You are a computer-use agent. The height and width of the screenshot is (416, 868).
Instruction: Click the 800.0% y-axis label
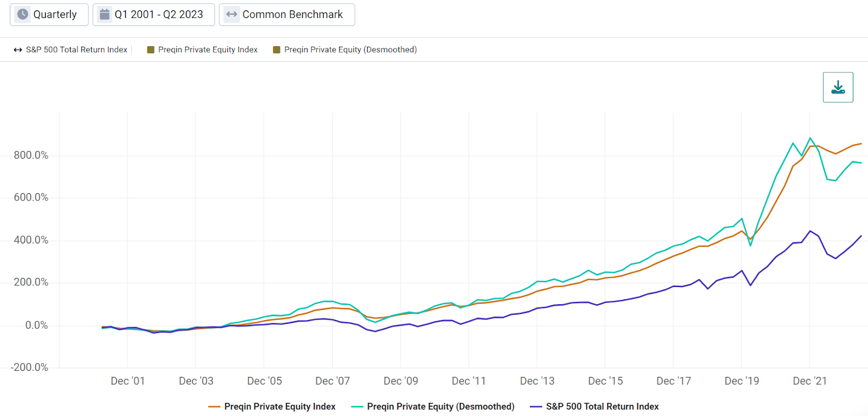31,155
